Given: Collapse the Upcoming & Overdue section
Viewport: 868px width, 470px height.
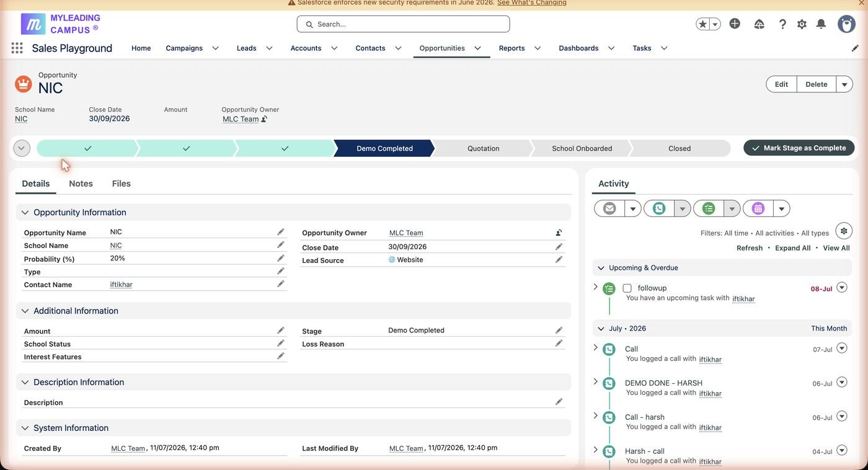Looking at the screenshot, I should tap(601, 268).
